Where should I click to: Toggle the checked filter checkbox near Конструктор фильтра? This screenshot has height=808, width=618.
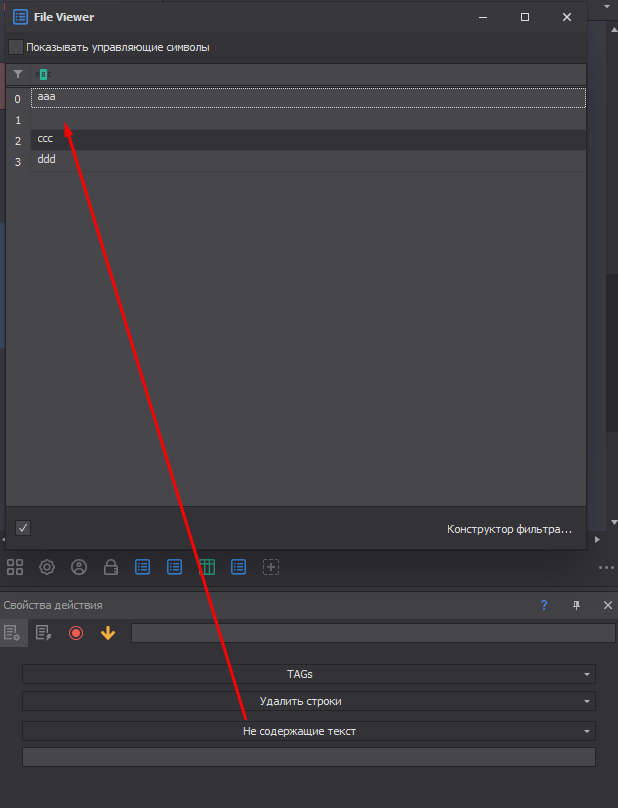click(x=23, y=528)
